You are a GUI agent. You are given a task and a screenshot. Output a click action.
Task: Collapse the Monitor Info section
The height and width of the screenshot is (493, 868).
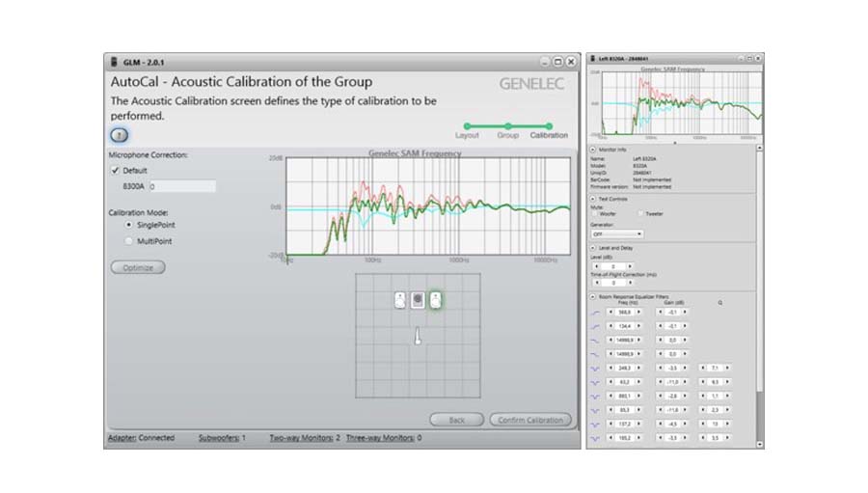pos(593,150)
